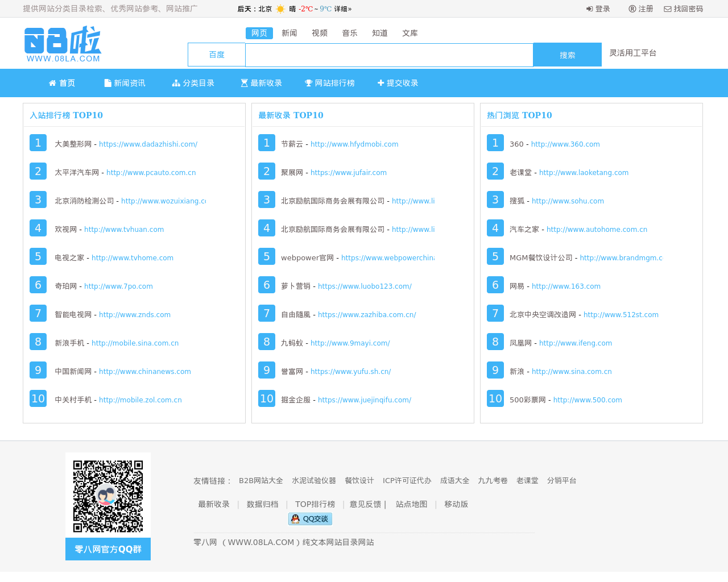Open footer link 站点地图
The image size is (728, 582).
click(x=412, y=505)
